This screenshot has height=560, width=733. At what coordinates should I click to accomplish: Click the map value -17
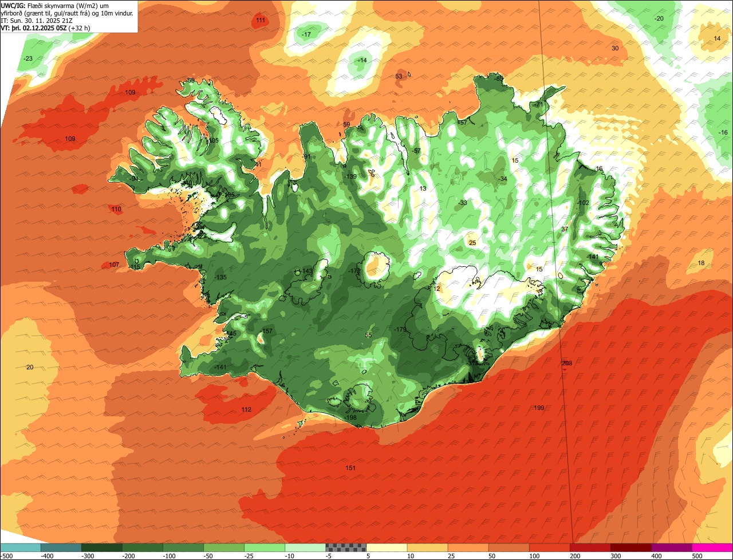pyautogui.click(x=307, y=34)
